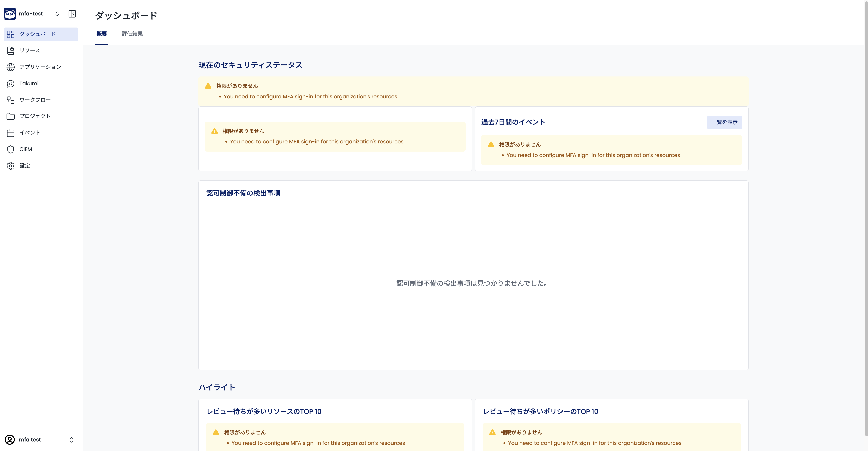
Task: Click the アプリケーション globe icon
Action: click(11, 67)
